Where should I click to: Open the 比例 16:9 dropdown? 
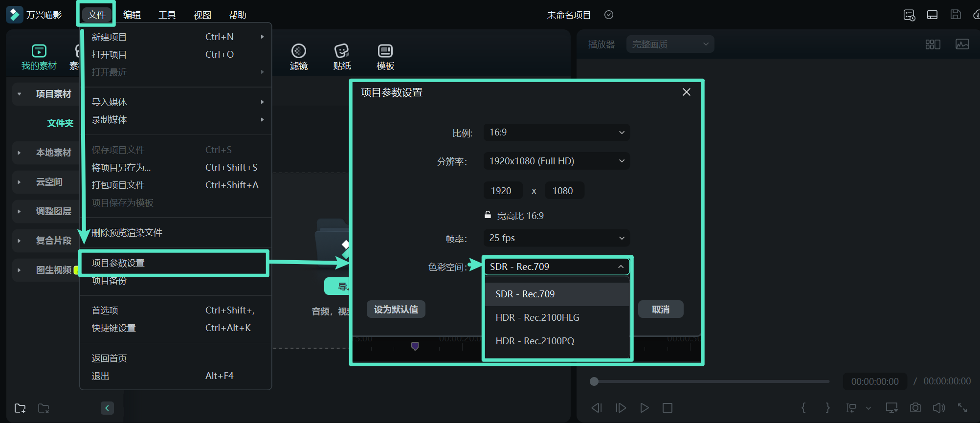coord(557,133)
